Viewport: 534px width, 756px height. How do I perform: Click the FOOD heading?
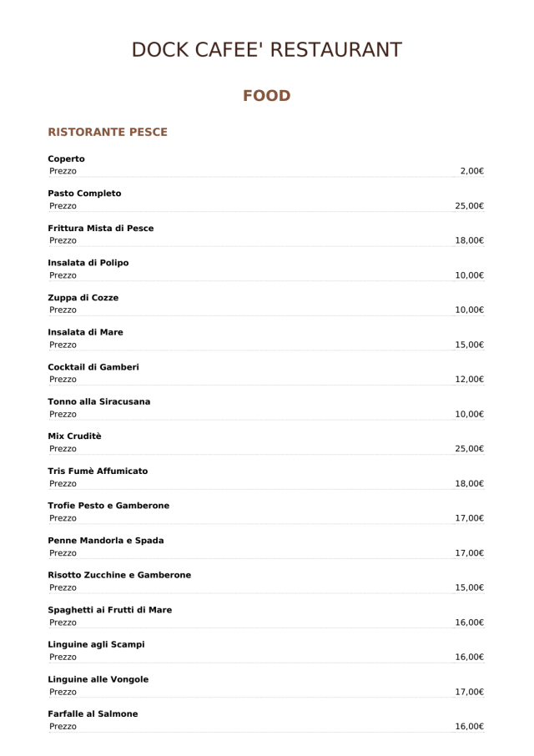[x=267, y=96]
